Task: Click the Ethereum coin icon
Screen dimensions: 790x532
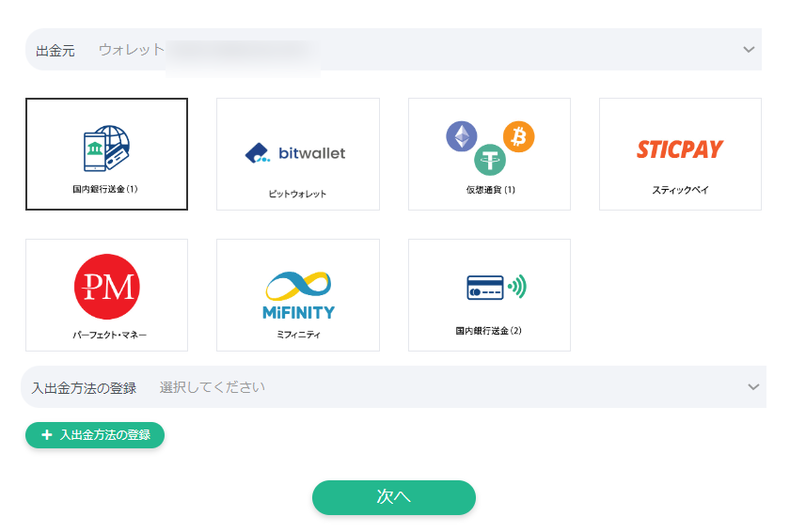Action: coord(461,137)
